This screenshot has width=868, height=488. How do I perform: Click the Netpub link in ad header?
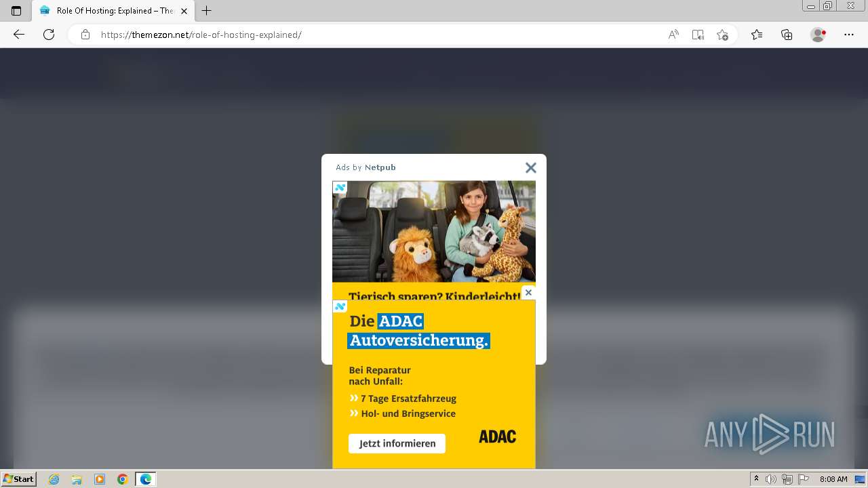pyautogui.click(x=380, y=167)
